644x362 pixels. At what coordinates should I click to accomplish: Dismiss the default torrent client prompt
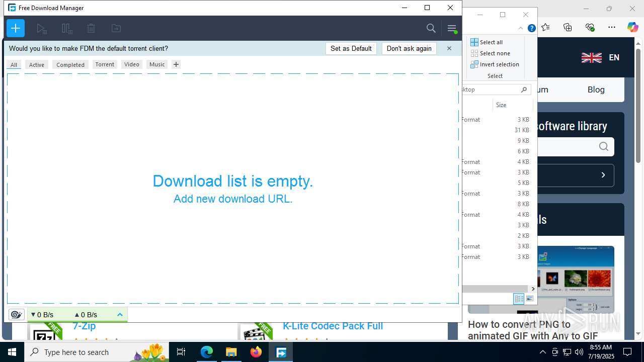coord(449,48)
